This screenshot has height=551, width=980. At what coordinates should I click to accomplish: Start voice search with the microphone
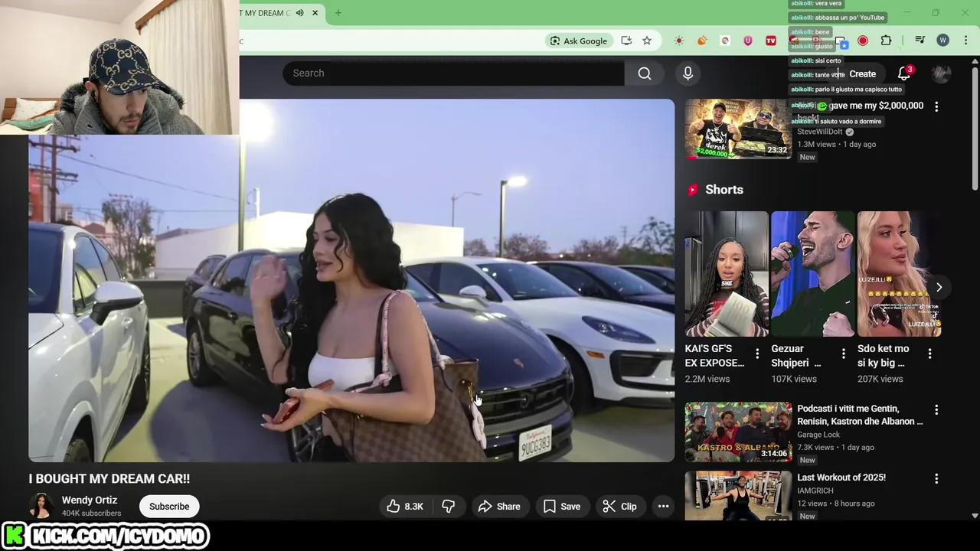688,73
